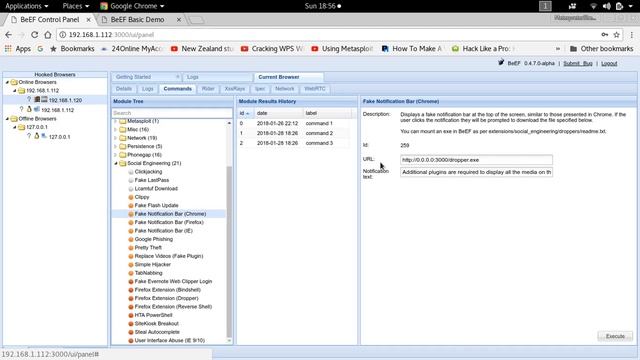
Task: Collapse the 127.0.0.1 offline folder
Action: (x=15, y=127)
